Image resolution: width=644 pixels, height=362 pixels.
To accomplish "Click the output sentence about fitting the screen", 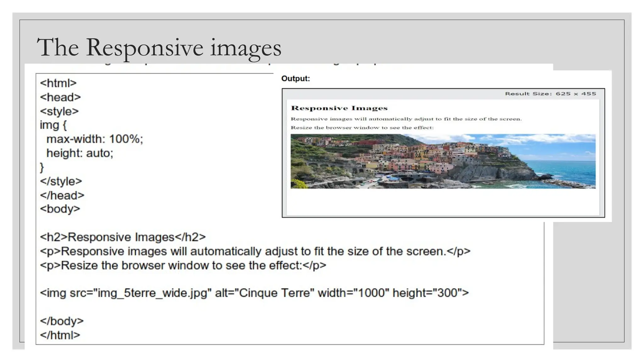I will [406, 119].
